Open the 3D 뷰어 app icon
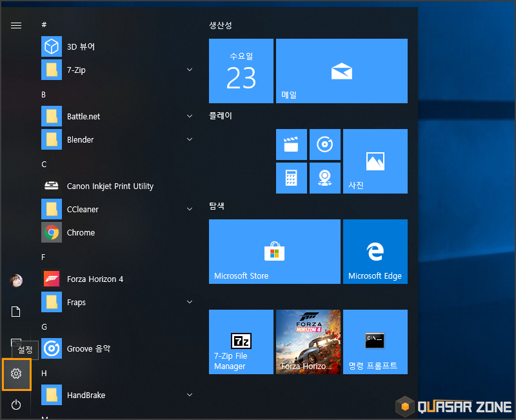The height and width of the screenshot is (420, 516). click(52, 46)
